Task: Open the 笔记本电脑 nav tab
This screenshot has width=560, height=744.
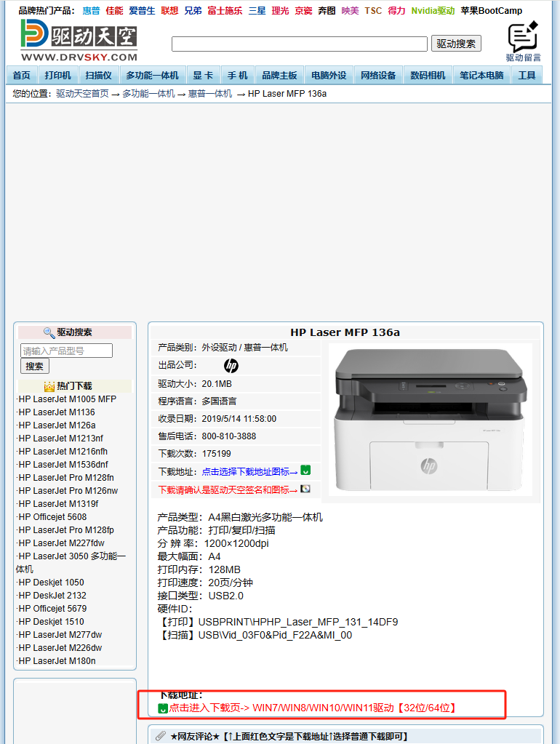Action: pyautogui.click(x=481, y=76)
